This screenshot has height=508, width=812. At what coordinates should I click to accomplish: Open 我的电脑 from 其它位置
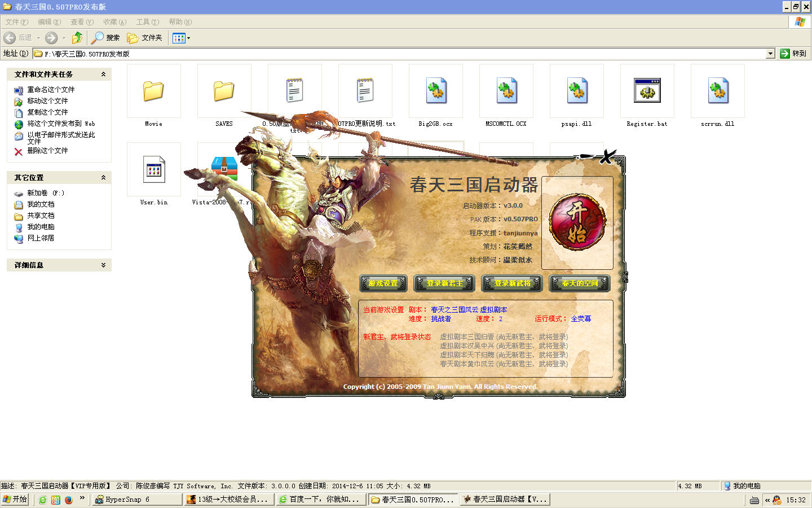[x=41, y=227]
